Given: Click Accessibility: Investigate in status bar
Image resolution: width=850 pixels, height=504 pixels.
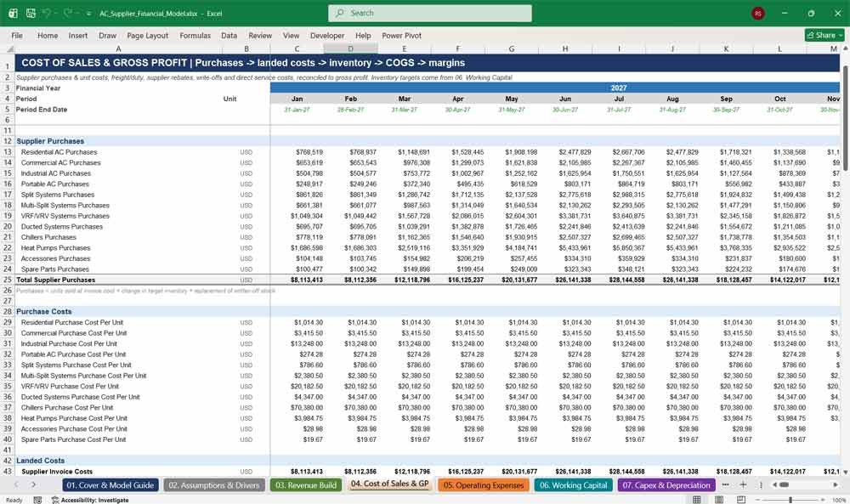Looking at the screenshot, I should point(90,500).
